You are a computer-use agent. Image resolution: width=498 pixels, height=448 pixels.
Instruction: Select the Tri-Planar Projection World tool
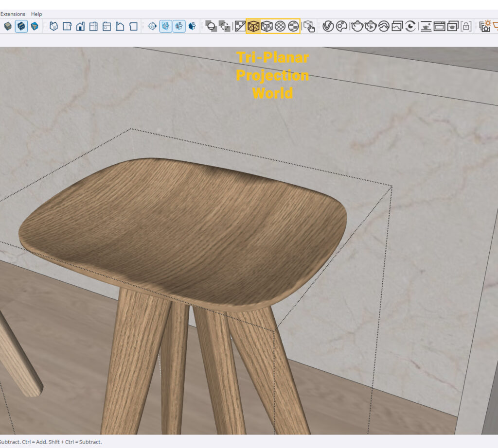[253, 26]
